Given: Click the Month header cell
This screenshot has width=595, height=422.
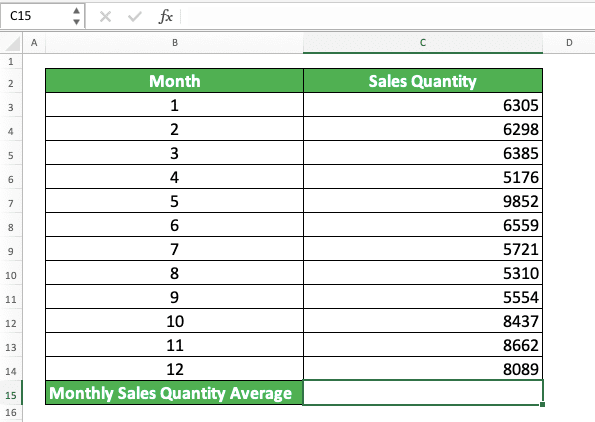Looking at the screenshot, I should pyautogui.click(x=175, y=81).
